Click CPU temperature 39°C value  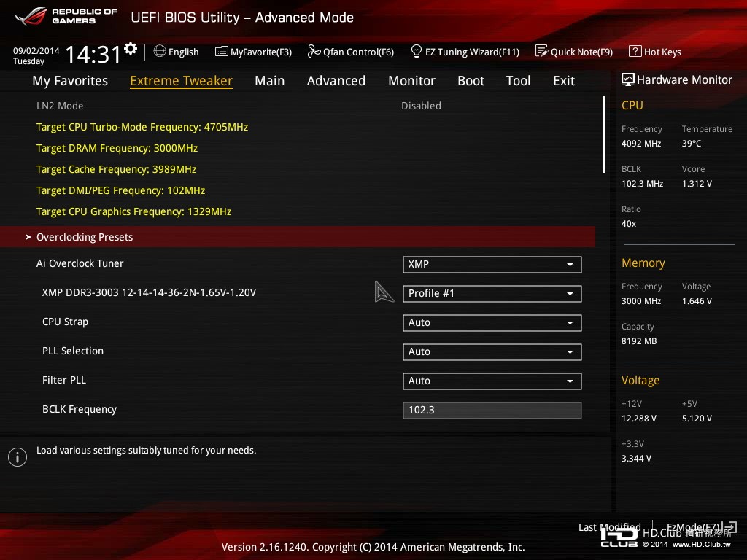pos(692,144)
